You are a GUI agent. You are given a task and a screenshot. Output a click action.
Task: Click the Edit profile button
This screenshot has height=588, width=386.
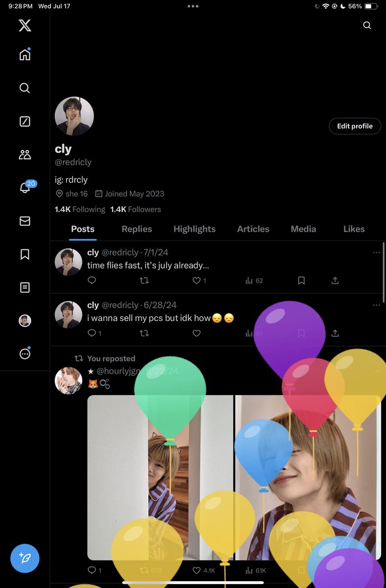(x=355, y=126)
